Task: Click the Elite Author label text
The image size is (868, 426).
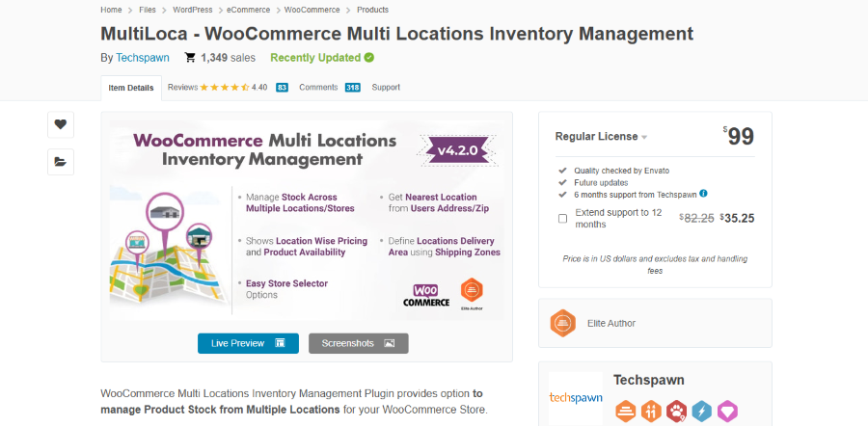Action: pos(611,323)
